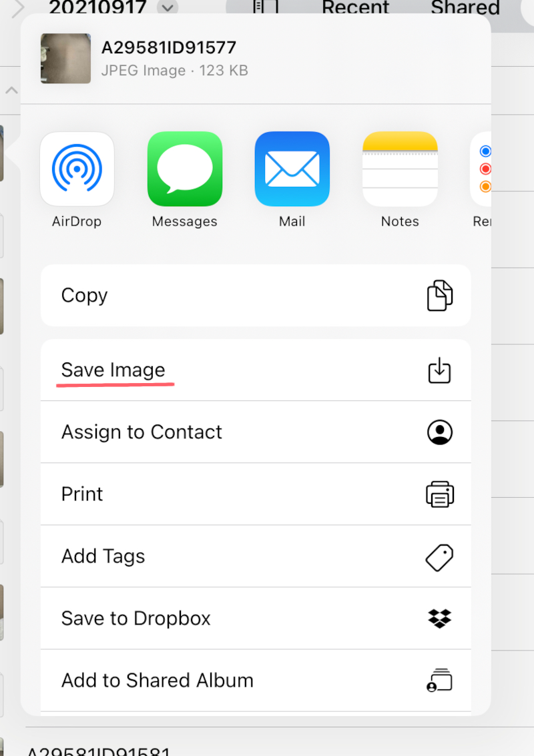Click the shared album icon
Screen dimensions: 534x756
pos(439,681)
